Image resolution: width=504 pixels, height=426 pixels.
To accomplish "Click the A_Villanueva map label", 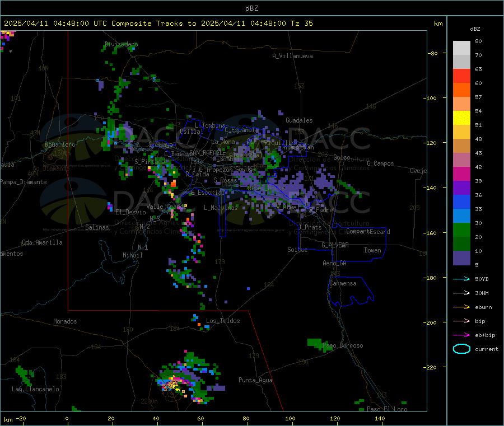I will (292, 56).
